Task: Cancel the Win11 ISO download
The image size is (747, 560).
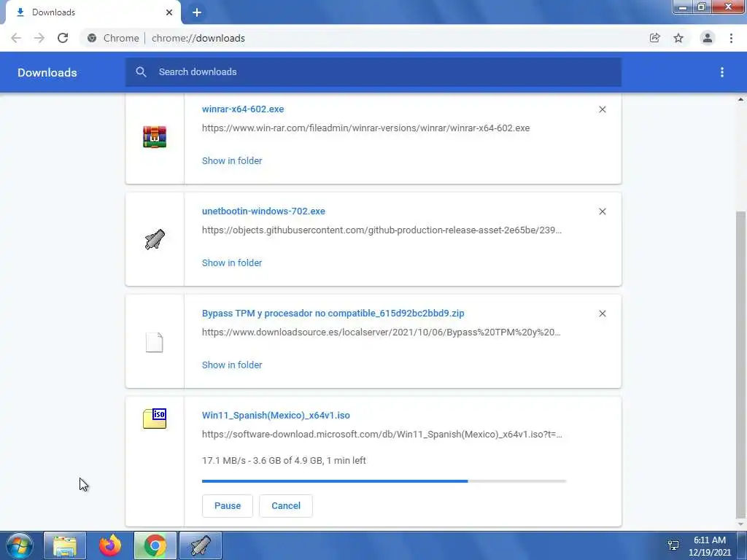Action: click(286, 506)
